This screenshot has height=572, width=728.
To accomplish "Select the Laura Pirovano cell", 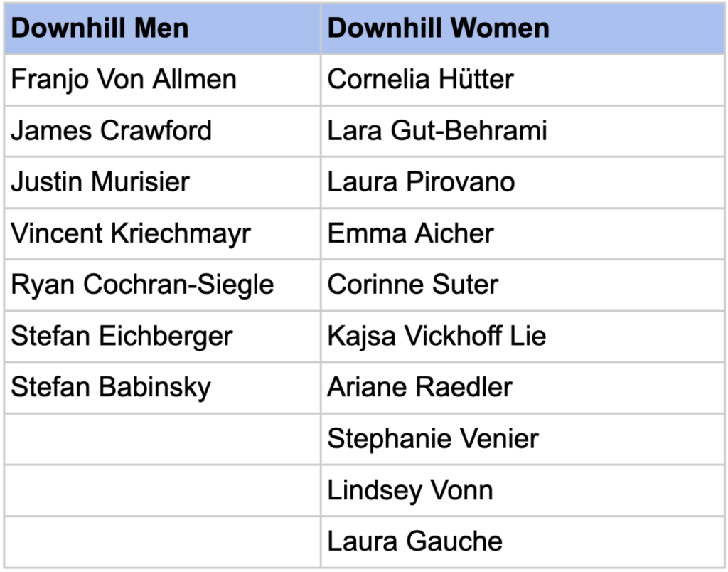I will click(421, 182).
